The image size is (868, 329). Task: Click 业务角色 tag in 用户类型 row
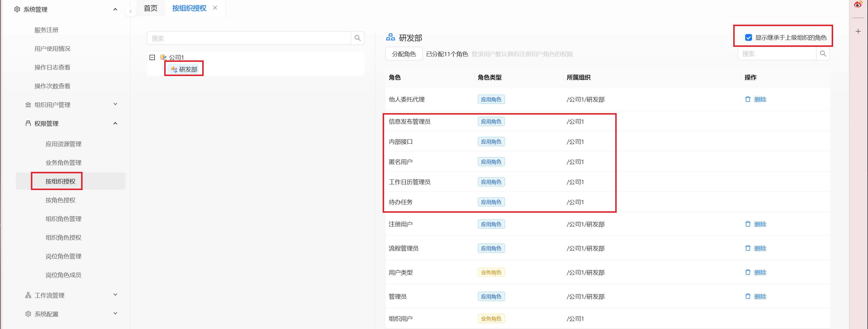491,273
